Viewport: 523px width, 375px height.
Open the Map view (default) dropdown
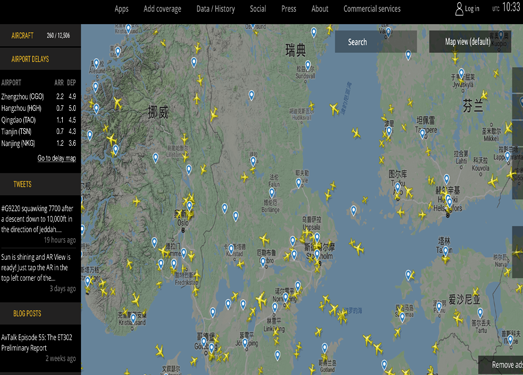pos(470,42)
